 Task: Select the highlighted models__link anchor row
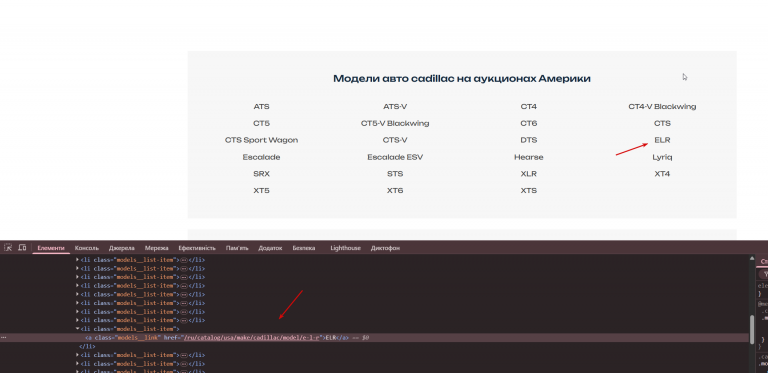[x=375, y=338]
